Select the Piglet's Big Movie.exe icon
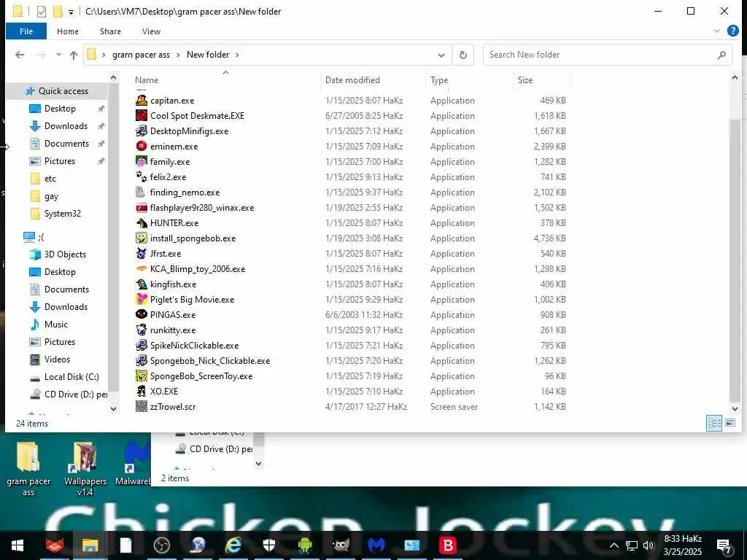747x560 pixels. [x=141, y=300]
